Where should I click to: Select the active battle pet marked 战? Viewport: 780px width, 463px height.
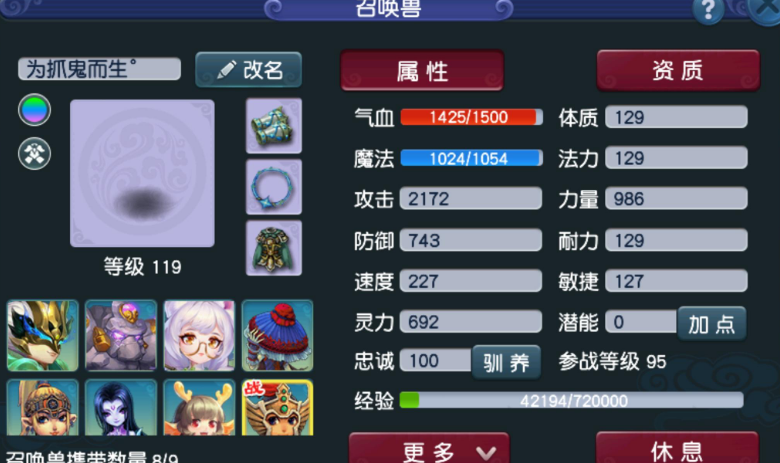[x=278, y=408]
